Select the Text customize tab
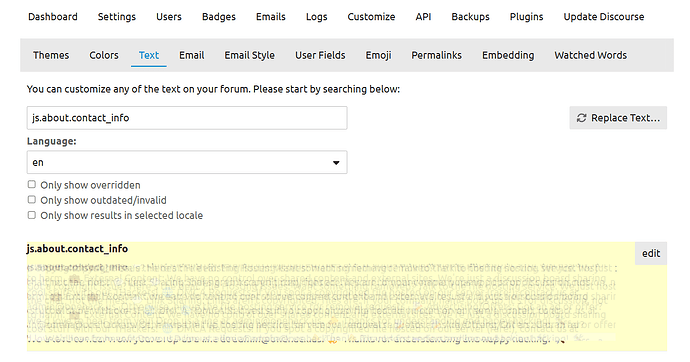690x362 pixels. click(149, 55)
